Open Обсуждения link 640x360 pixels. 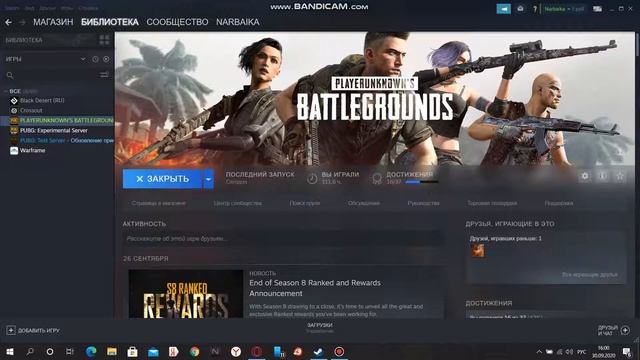(364, 203)
